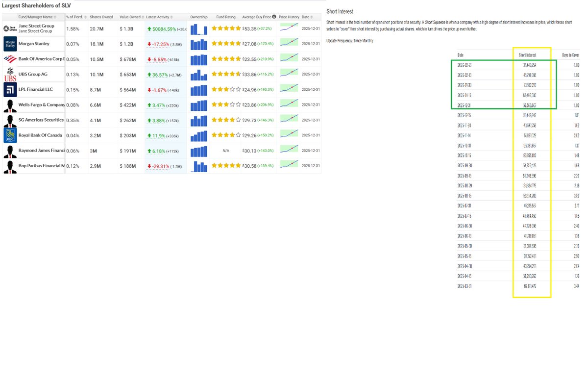Open the Wells Fargo & Company fund link
Screen dimensions: 588x384
tap(42, 105)
